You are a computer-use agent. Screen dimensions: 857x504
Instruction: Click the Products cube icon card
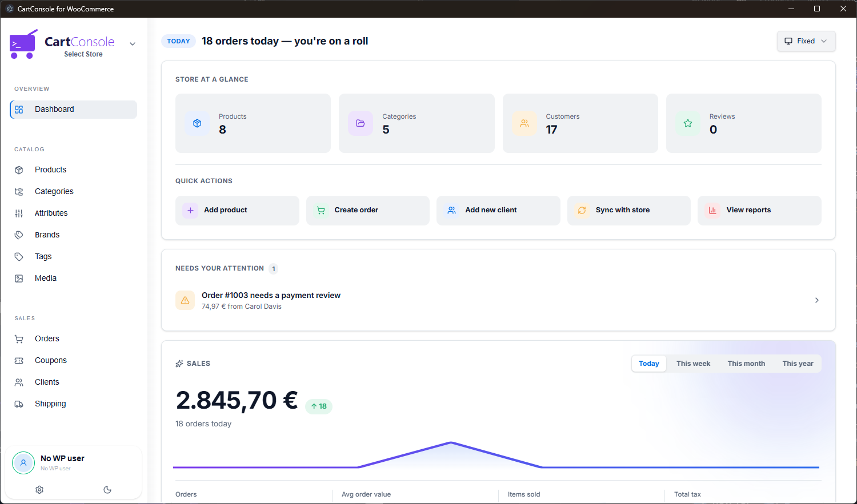(x=197, y=123)
